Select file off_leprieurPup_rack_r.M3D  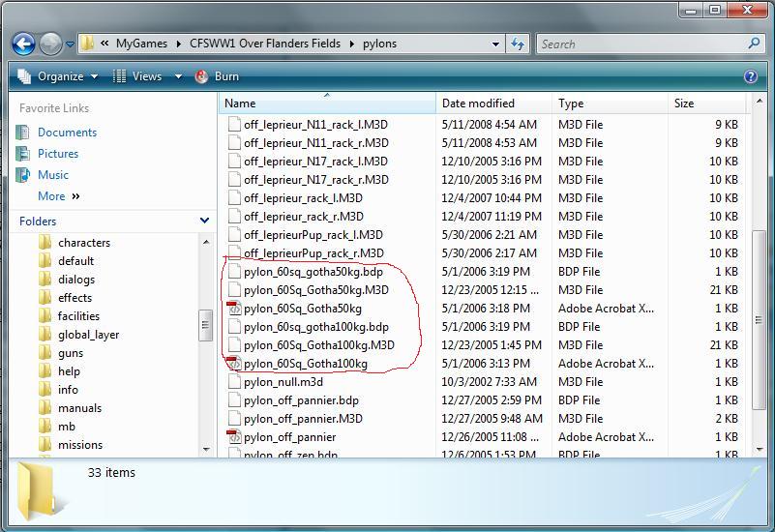(x=313, y=253)
